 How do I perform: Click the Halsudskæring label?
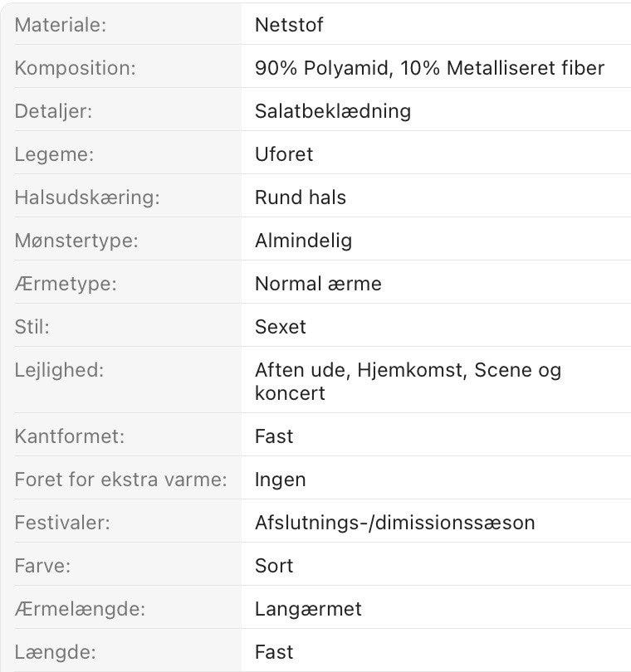coord(87,197)
